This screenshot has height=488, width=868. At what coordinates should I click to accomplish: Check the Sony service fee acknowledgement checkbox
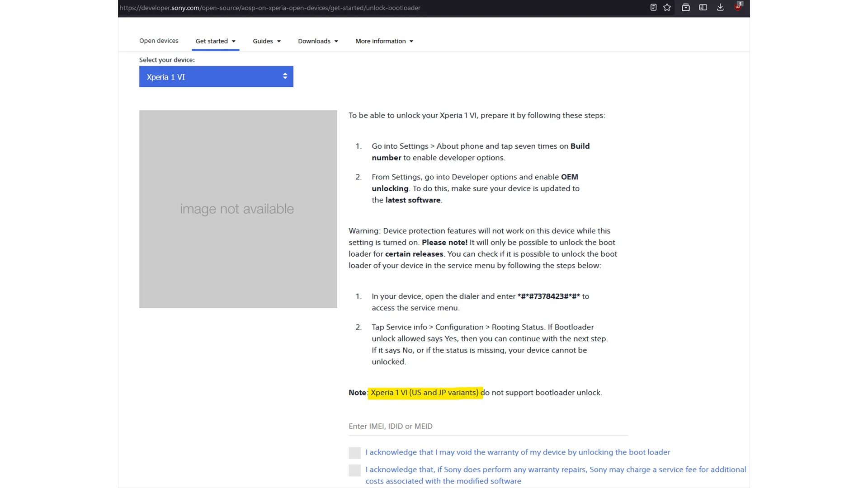click(x=354, y=470)
